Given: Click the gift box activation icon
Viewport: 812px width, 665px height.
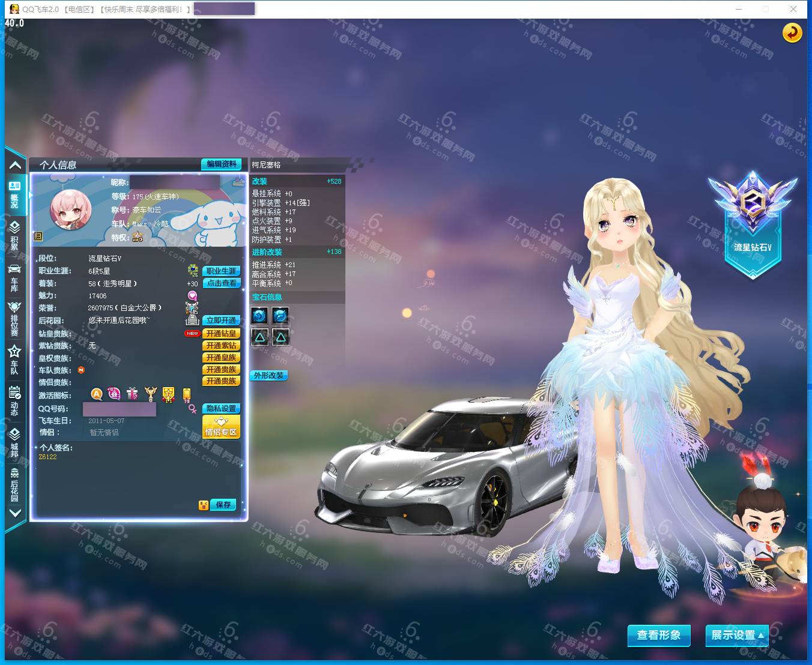Looking at the screenshot, I should pos(132,394).
